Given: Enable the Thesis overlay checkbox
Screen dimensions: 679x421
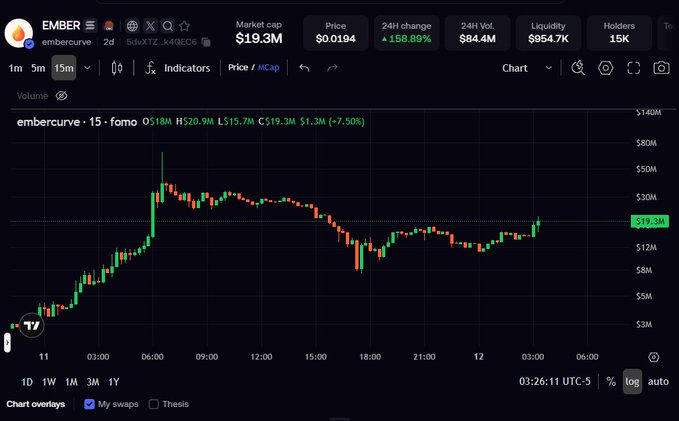Looking at the screenshot, I should click(154, 404).
